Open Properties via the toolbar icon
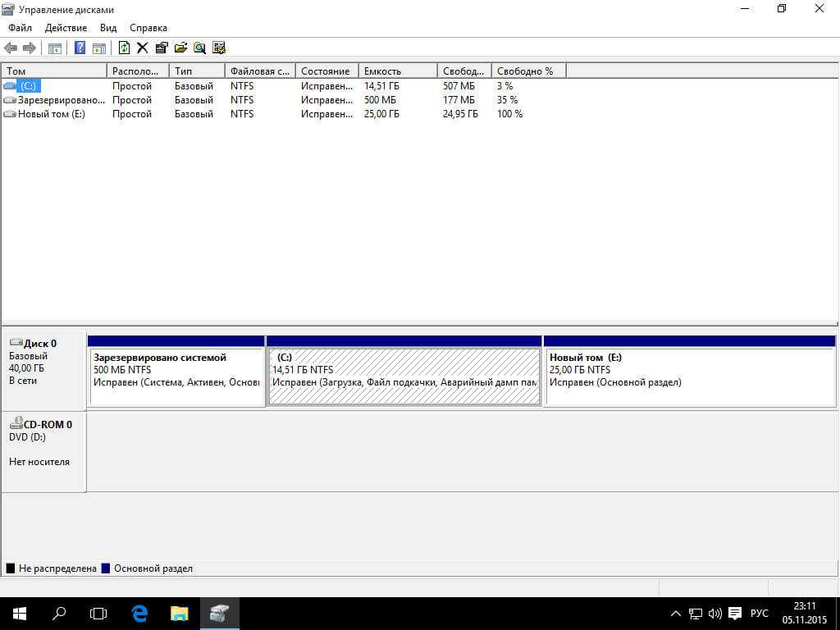This screenshot has width=840, height=630. pos(161,48)
